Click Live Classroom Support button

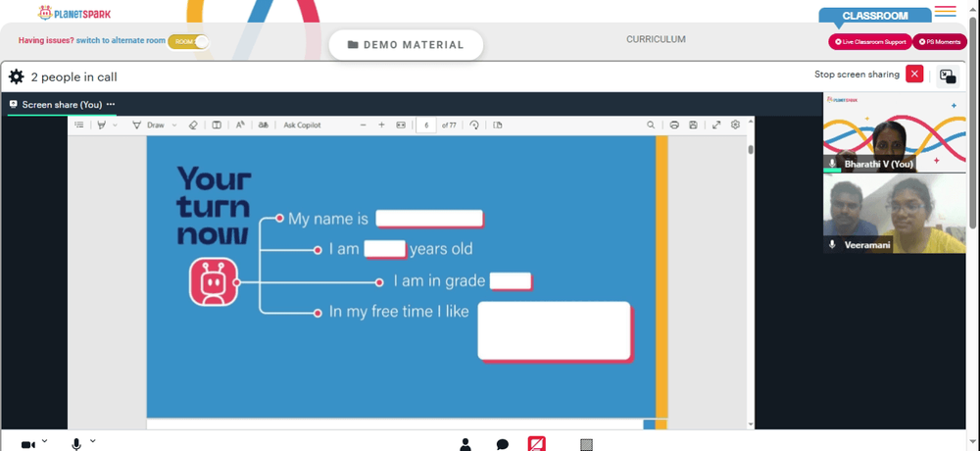point(870,42)
